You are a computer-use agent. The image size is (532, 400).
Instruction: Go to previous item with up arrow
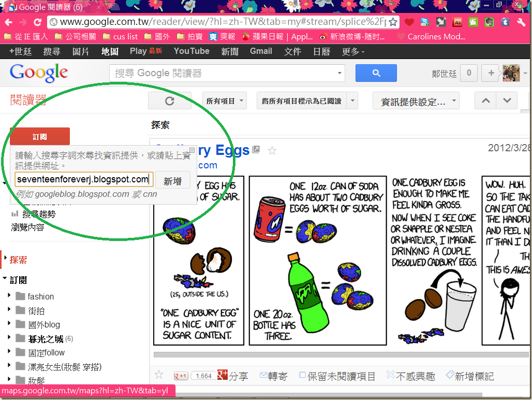tap(485, 101)
